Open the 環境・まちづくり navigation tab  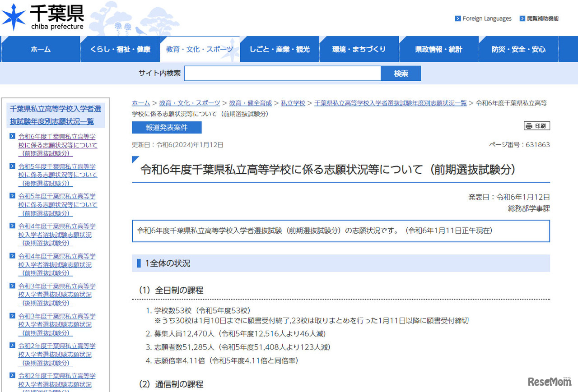[x=359, y=50]
